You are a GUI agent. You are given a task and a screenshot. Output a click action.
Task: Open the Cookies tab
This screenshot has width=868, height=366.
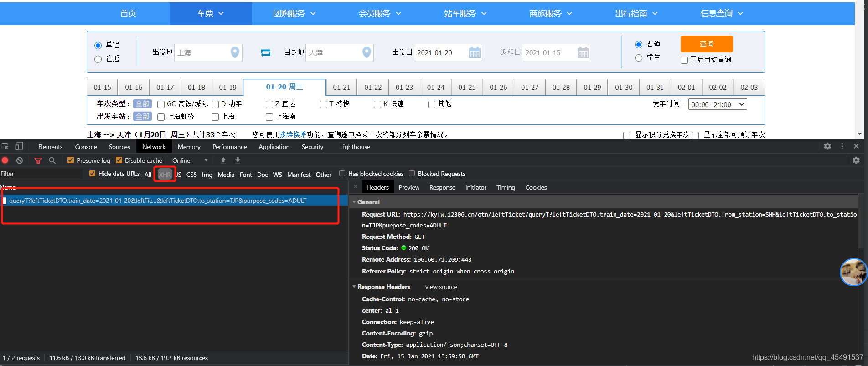pyautogui.click(x=536, y=187)
